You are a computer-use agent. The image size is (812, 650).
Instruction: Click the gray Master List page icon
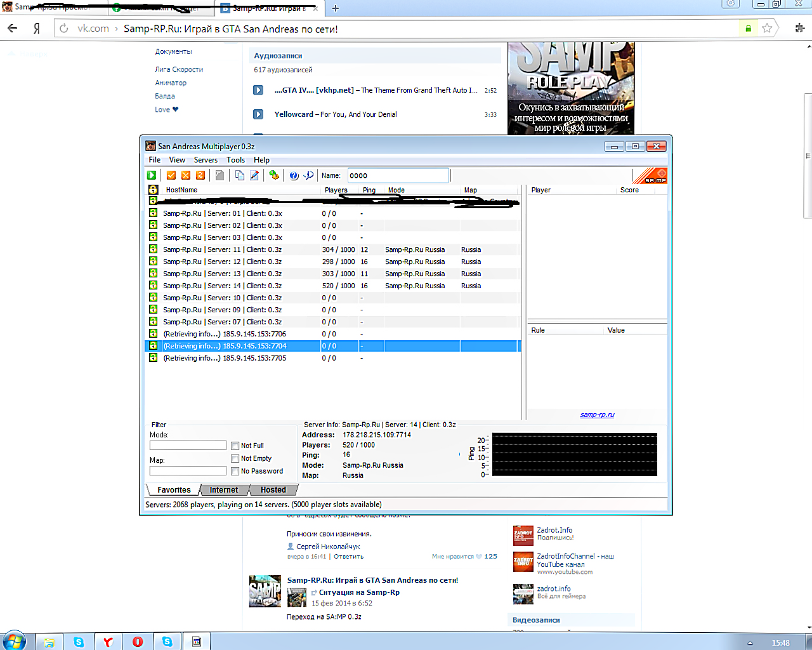click(219, 175)
